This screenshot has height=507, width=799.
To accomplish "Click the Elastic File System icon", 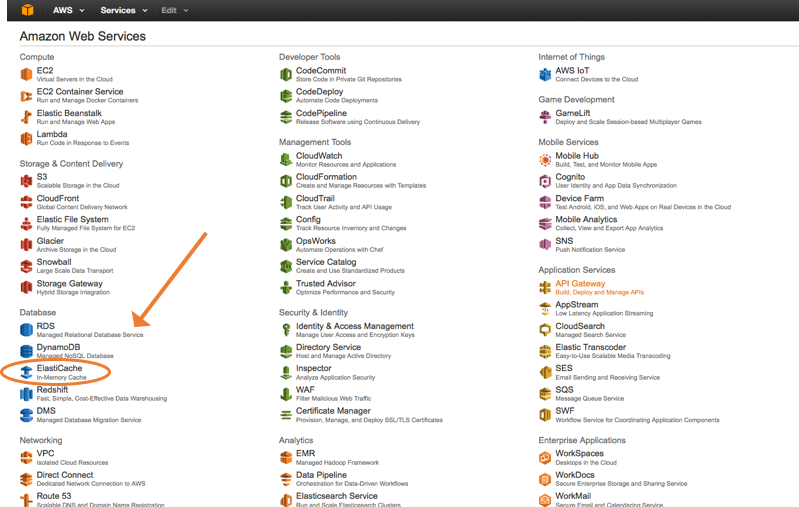I will point(26,224).
